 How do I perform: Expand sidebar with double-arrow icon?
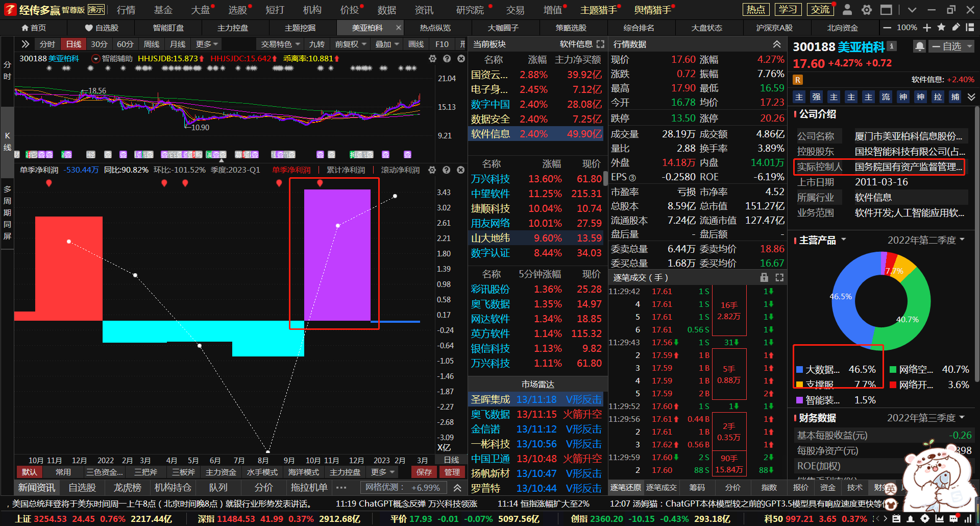(x=25, y=44)
